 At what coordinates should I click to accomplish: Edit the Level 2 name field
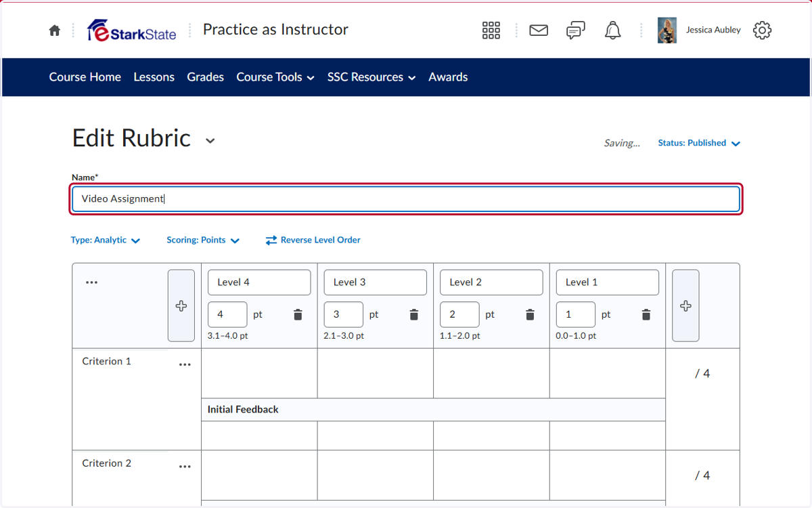pyautogui.click(x=491, y=282)
